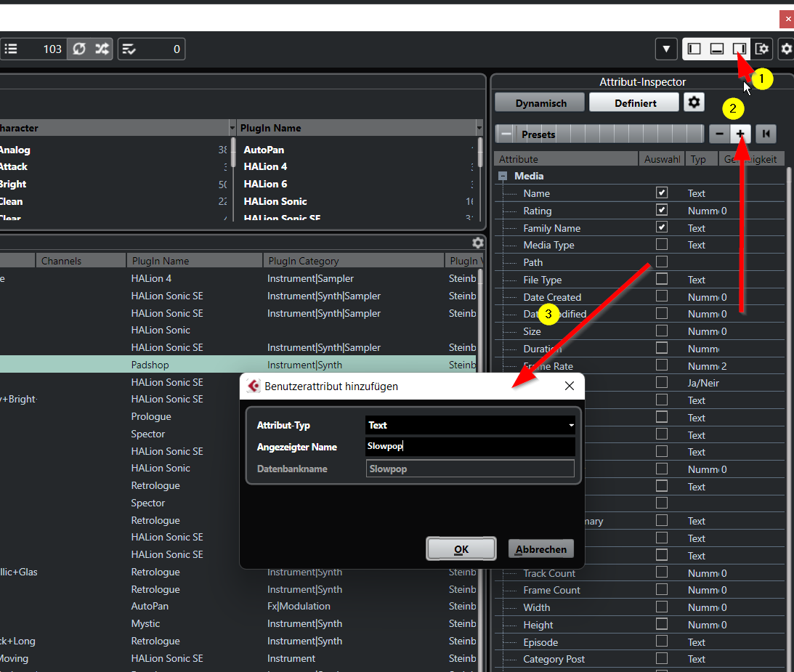This screenshot has width=794, height=672.
Task: Switch to the Dynamisch tab
Action: pyautogui.click(x=540, y=103)
